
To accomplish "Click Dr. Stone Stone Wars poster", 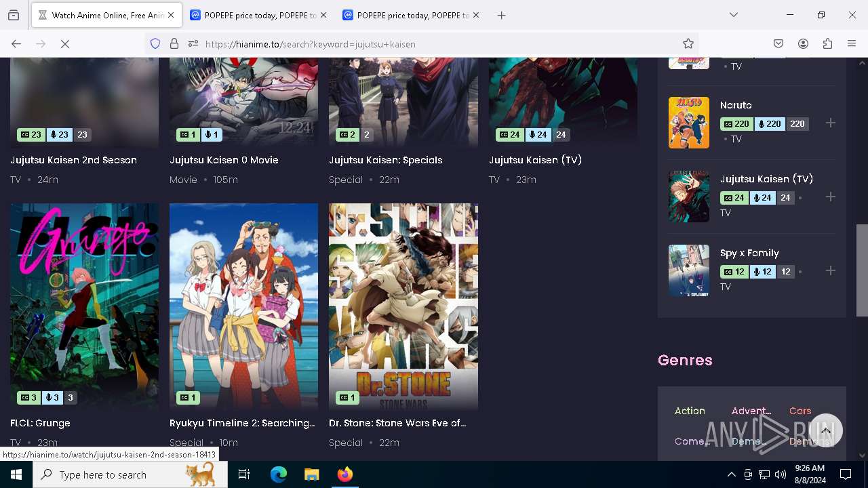I will pos(403,306).
